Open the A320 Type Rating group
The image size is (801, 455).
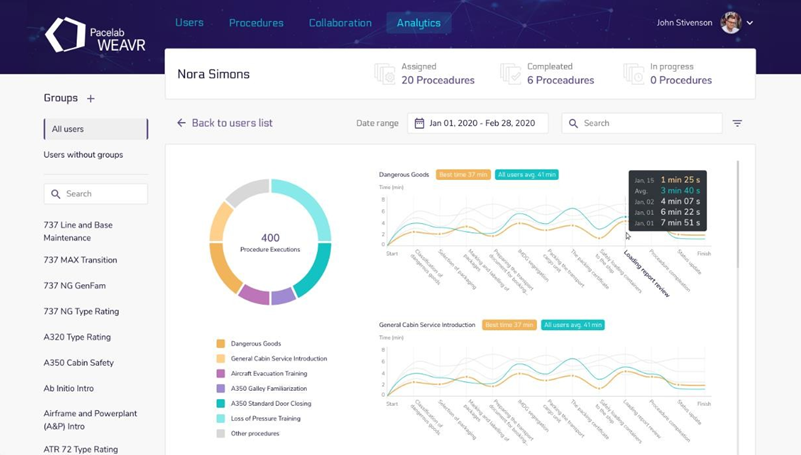pyautogui.click(x=77, y=337)
